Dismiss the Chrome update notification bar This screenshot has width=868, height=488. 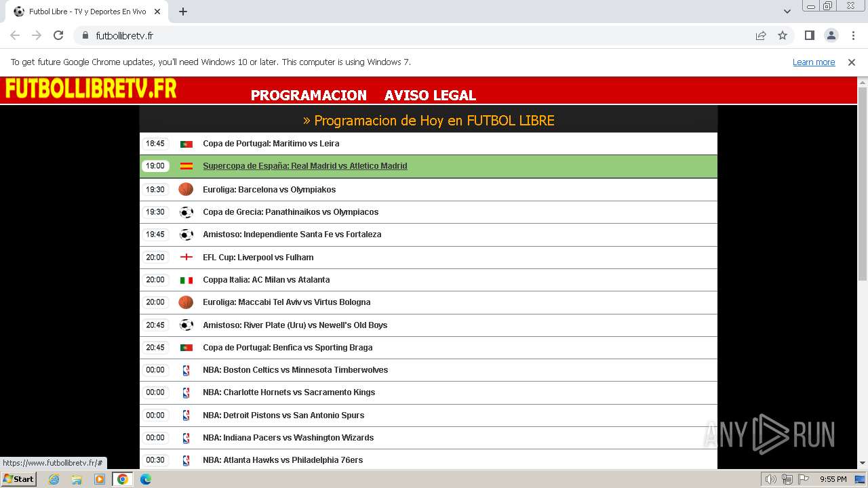coord(852,62)
